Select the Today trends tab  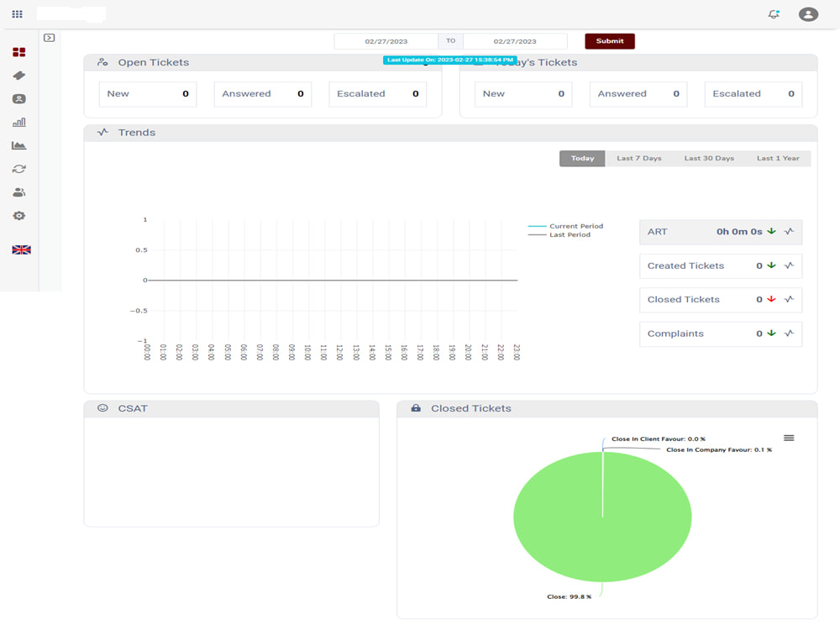582,158
